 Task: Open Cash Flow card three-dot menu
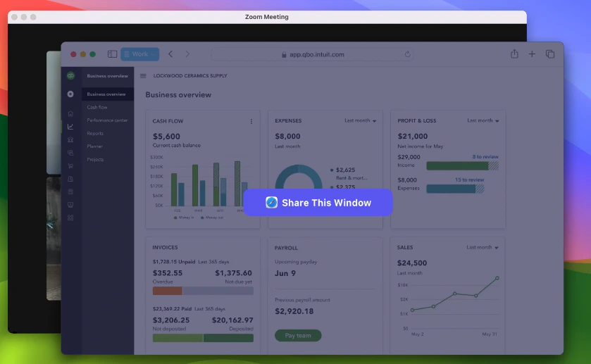click(251, 121)
